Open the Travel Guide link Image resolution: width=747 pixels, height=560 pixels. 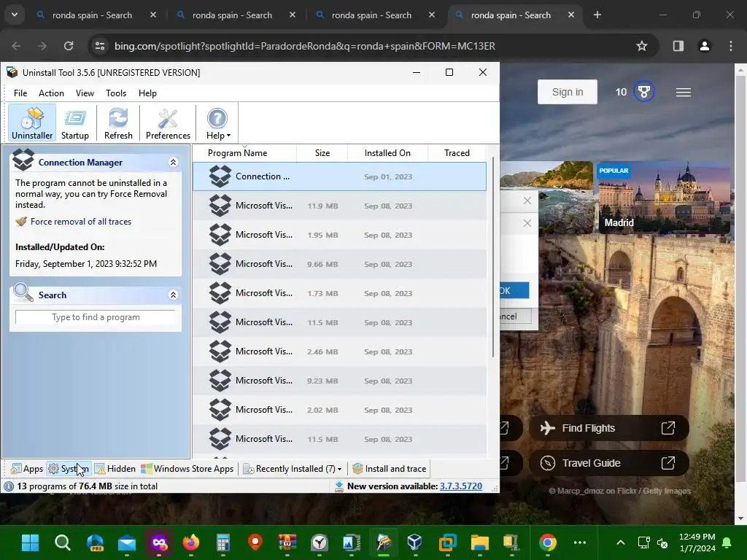click(608, 463)
